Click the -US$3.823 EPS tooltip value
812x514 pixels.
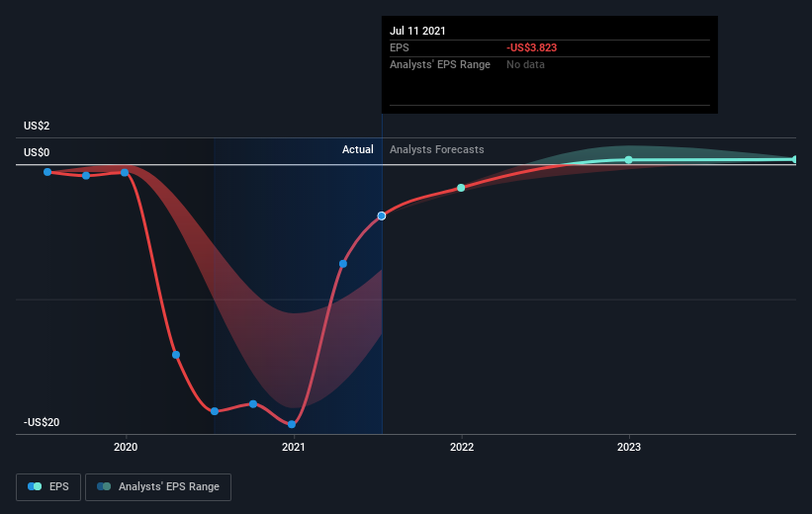point(531,47)
